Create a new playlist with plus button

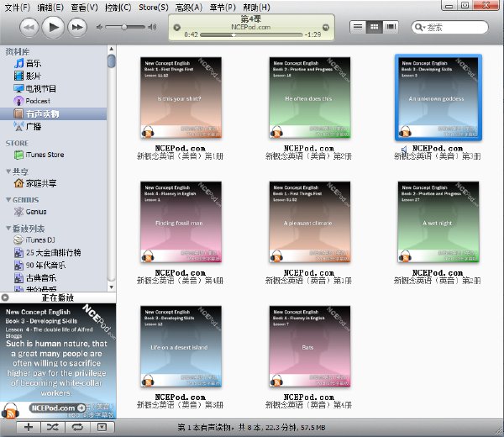[x=29, y=427]
